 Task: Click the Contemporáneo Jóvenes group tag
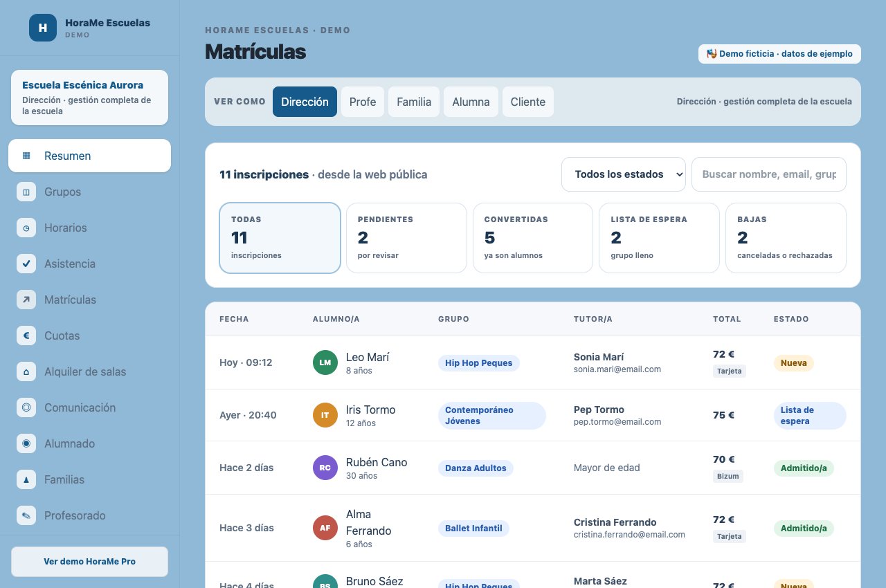coord(492,416)
